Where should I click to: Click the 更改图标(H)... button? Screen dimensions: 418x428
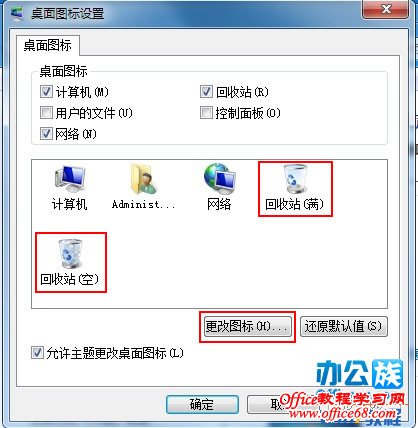(247, 326)
